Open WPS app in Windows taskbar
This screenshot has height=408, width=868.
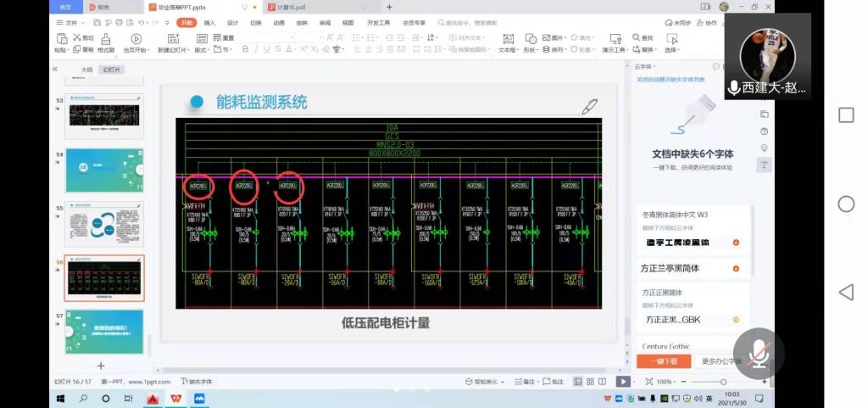pyautogui.click(x=176, y=399)
